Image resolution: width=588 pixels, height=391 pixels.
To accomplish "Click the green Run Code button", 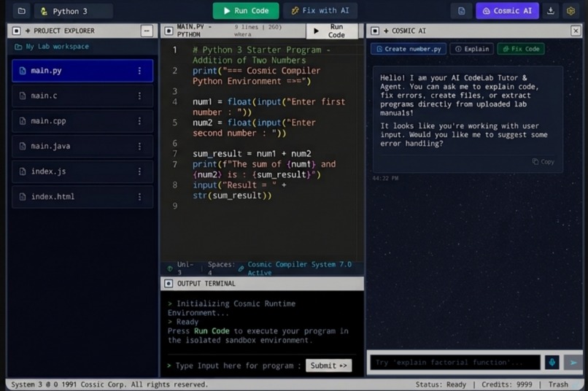I will pos(246,11).
